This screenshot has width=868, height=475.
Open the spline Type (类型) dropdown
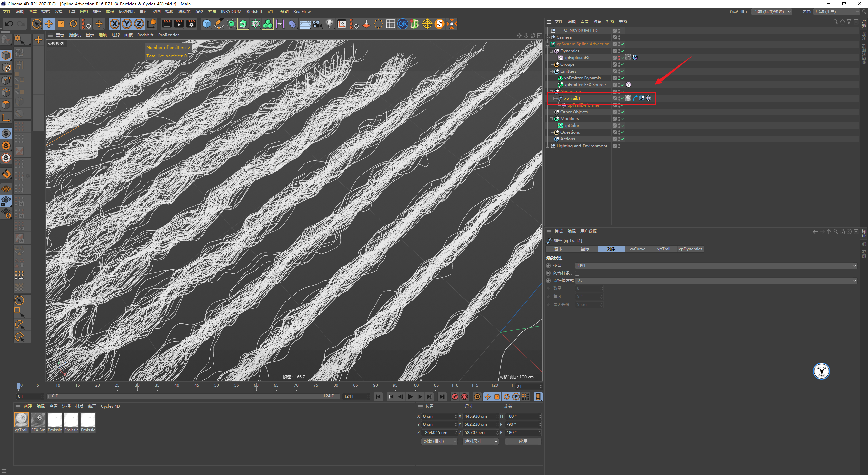(716, 266)
